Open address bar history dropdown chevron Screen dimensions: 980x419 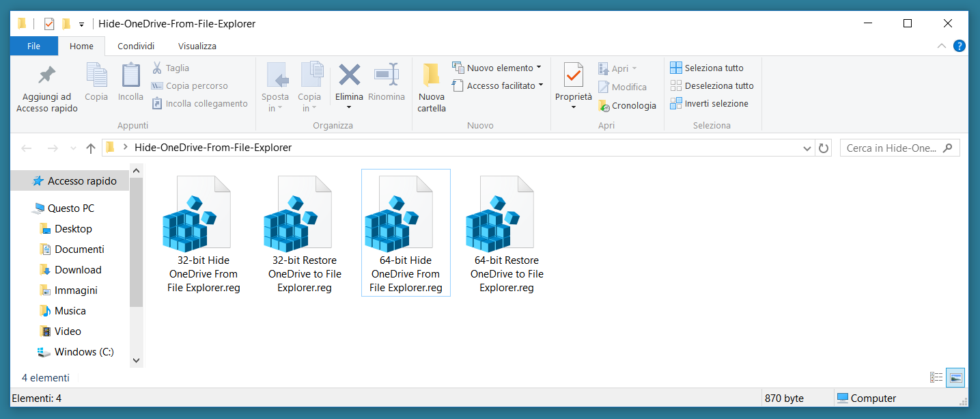point(807,148)
